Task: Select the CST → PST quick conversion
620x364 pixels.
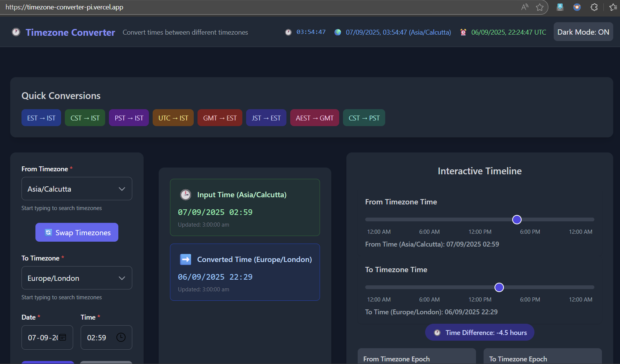Action: pos(364,117)
